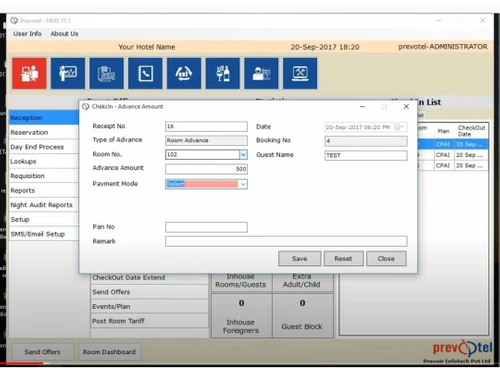Open About Us menu
Viewport: 500px width, 375px height.
(64, 34)
